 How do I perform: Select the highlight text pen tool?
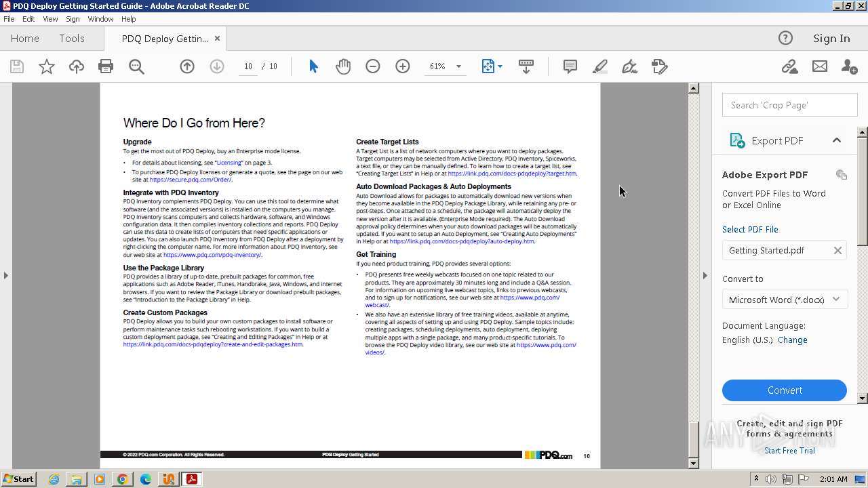pyautogui.click(x=600, y=66)
